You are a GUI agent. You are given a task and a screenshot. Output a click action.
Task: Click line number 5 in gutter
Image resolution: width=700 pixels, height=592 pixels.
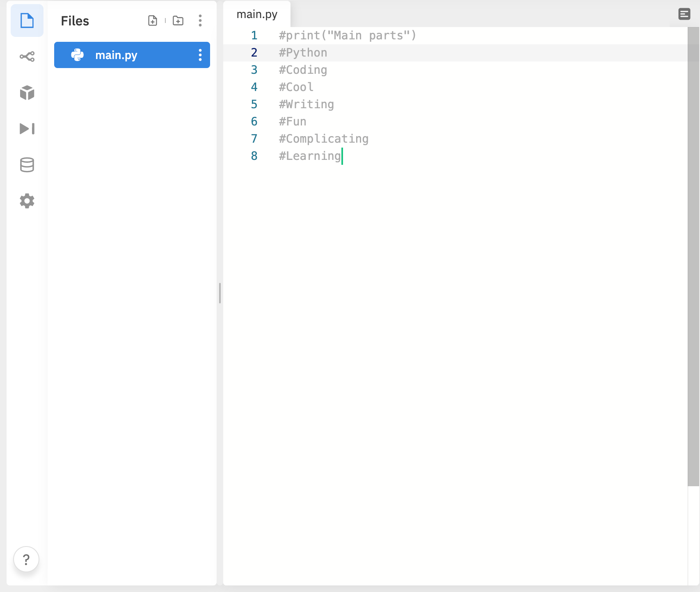point(254,105)
